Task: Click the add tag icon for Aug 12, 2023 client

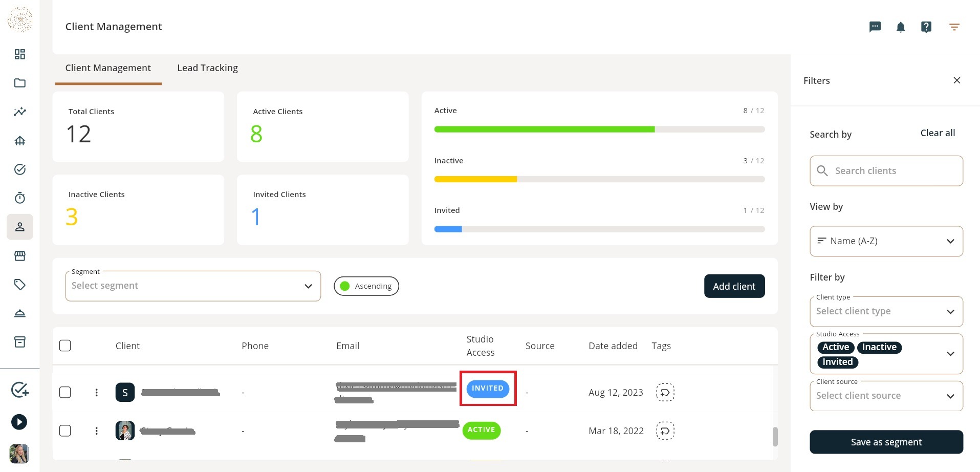Action: (x=665, y=393)
